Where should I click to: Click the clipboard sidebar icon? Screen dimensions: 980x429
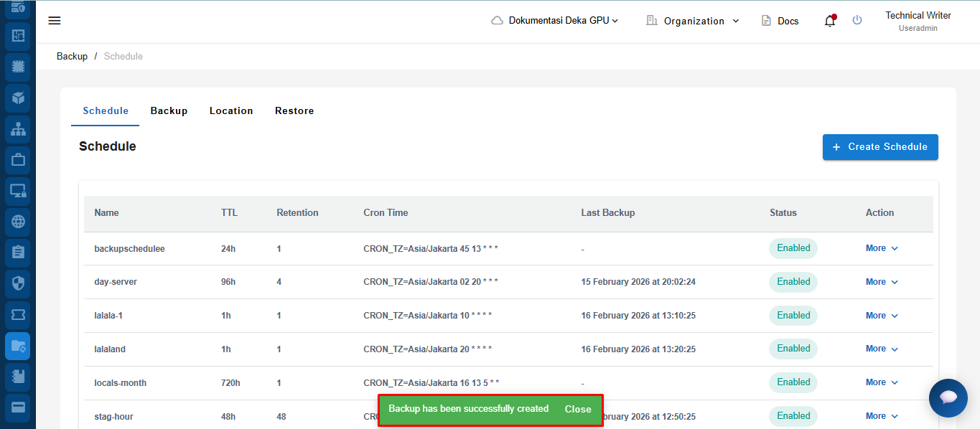18,253
